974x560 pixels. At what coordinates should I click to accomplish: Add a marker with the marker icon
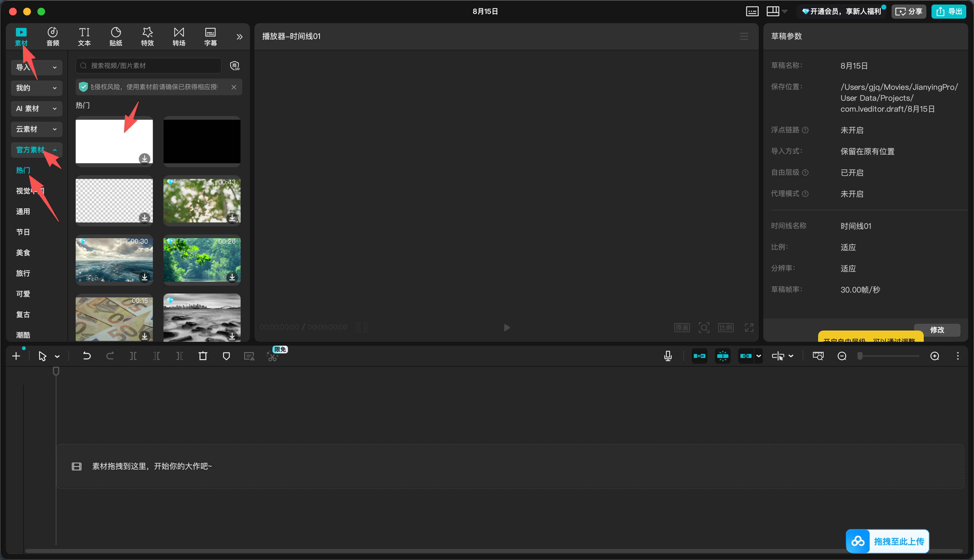(x=226, y=356)
